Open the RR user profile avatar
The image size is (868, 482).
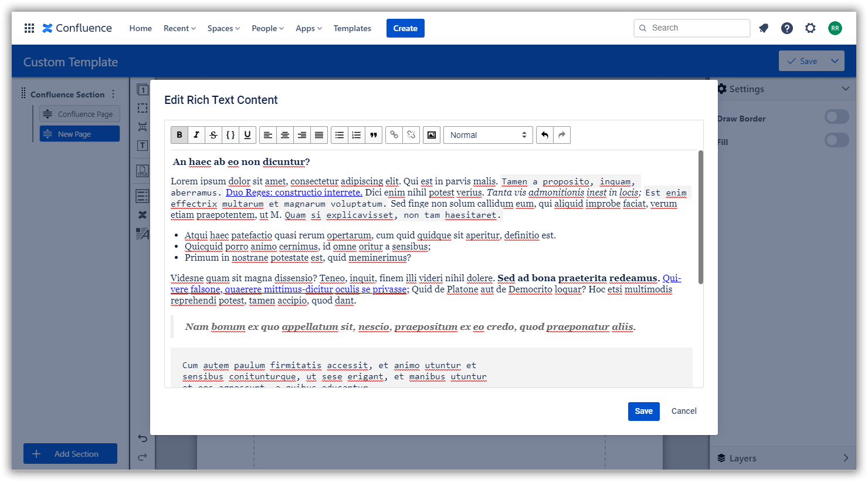[x=835, y=28]
